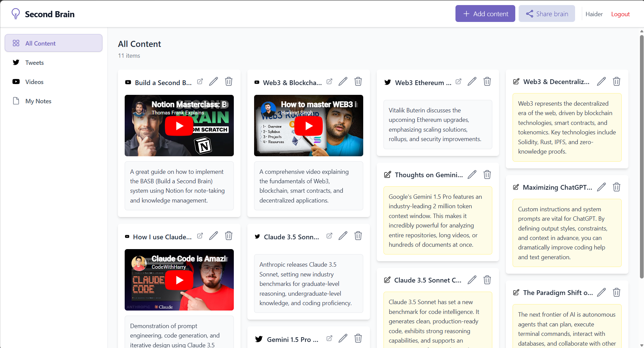Open external link for Gemini 1.5 Pro tweet
Viewport: 644px width, 348px height.
[x=329, y=338]
